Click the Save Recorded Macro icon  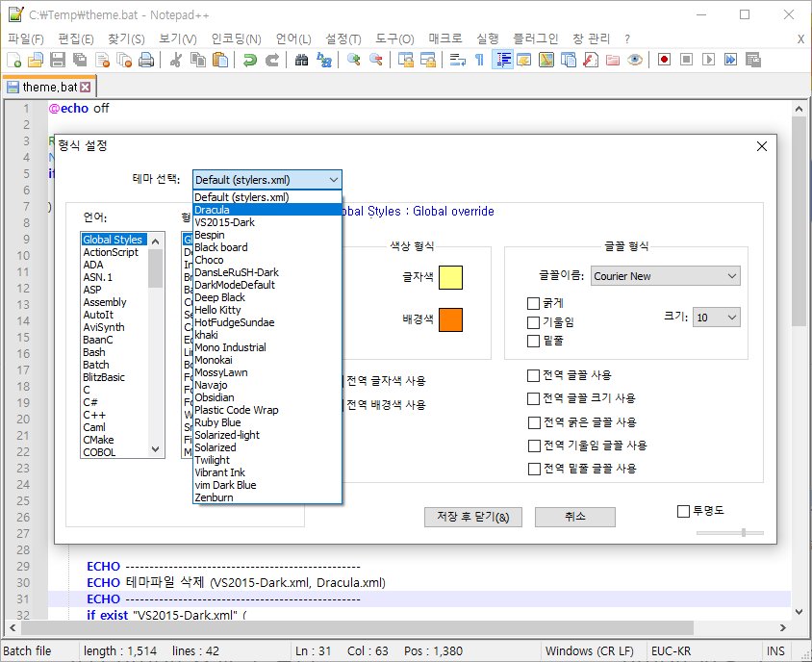(753, 60)
